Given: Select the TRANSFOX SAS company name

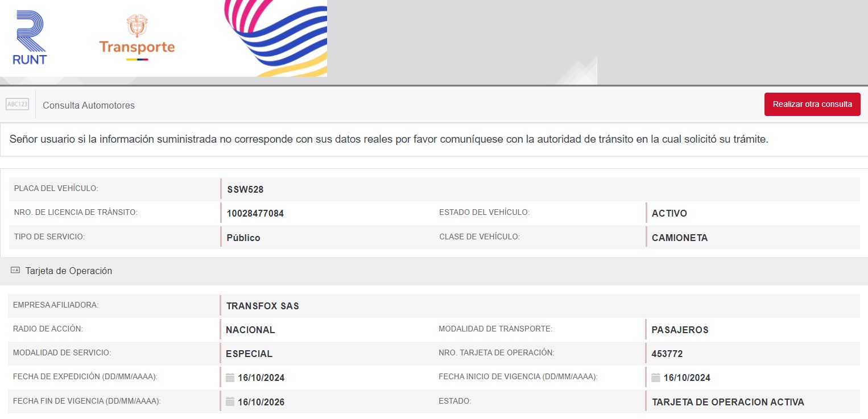Looking at the screenshot, I should click(x=262, y=306).
